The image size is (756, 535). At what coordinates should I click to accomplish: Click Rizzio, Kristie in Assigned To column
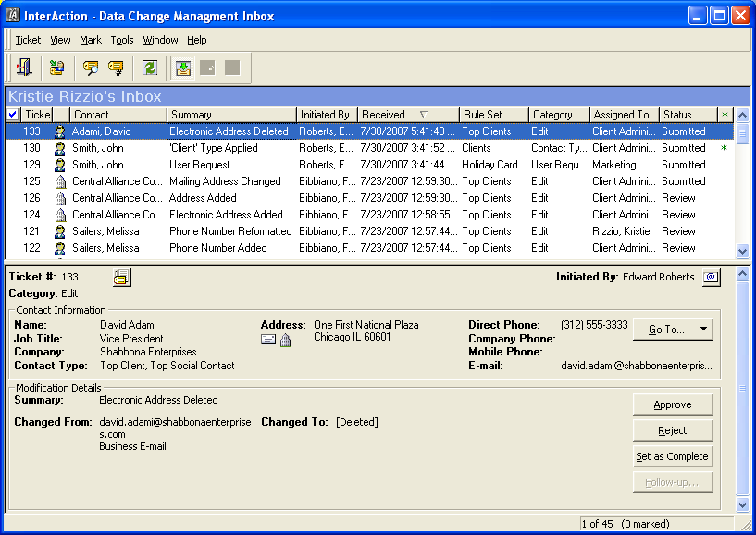pos(621,231)
